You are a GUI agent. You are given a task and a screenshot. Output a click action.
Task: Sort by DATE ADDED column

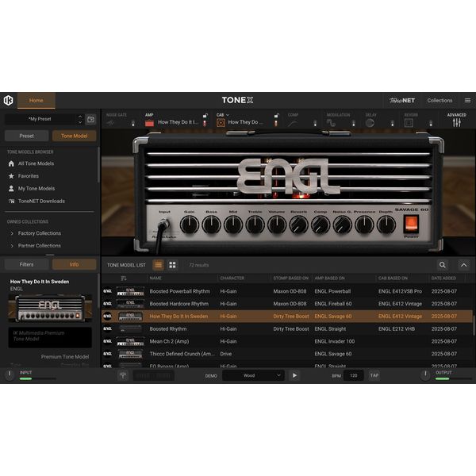[x=443, y=278]
